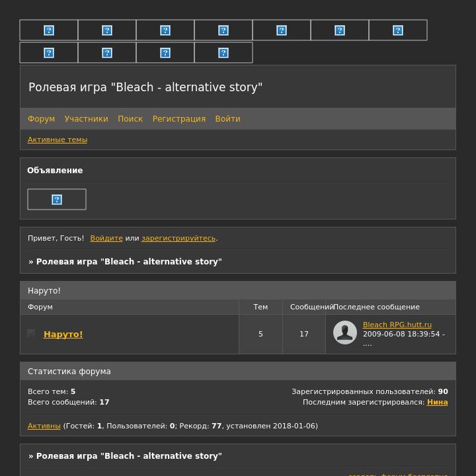Click the second broken banner image in the second row
Image resolution: width=476 pixels, height=476 pixels.
coord(107,53)
